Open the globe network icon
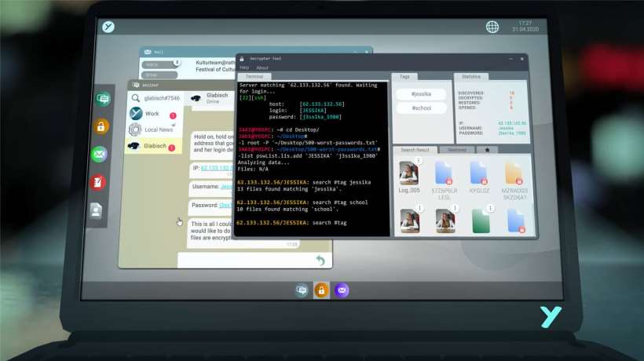Viewport: 644px width, 361px height. pyautogui.click(x=492, y=27)
